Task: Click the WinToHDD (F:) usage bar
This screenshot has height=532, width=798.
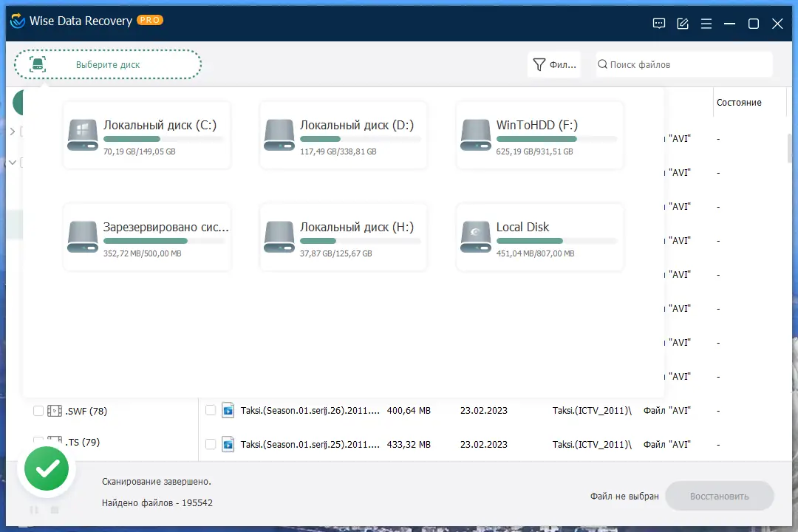Action: pyautogui.click(x=557, y=139)
